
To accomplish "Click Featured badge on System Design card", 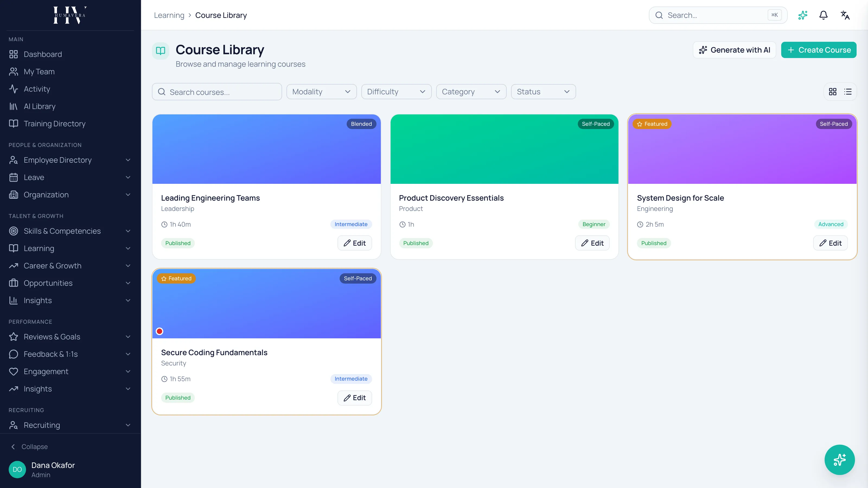I will click(x=652, y=124).
